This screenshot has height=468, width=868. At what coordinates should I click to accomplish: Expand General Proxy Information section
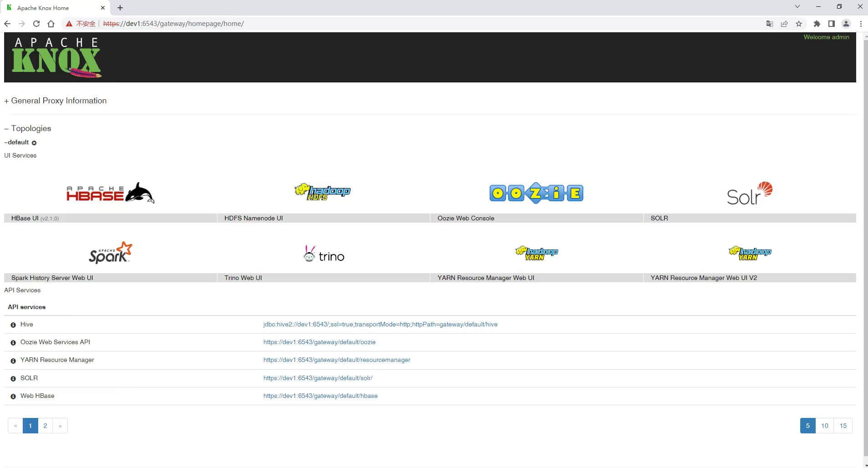point(56,101)
